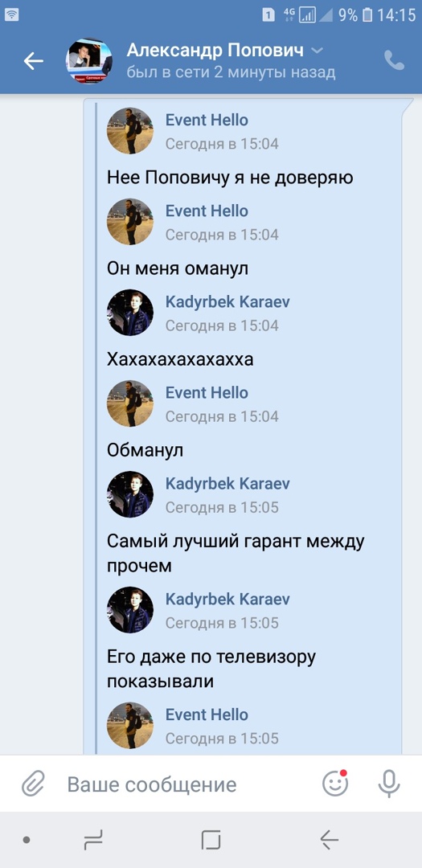Open first Event Hello sender name
The image size is (422, 868).
pyautogui.click(x=207, y=120)
